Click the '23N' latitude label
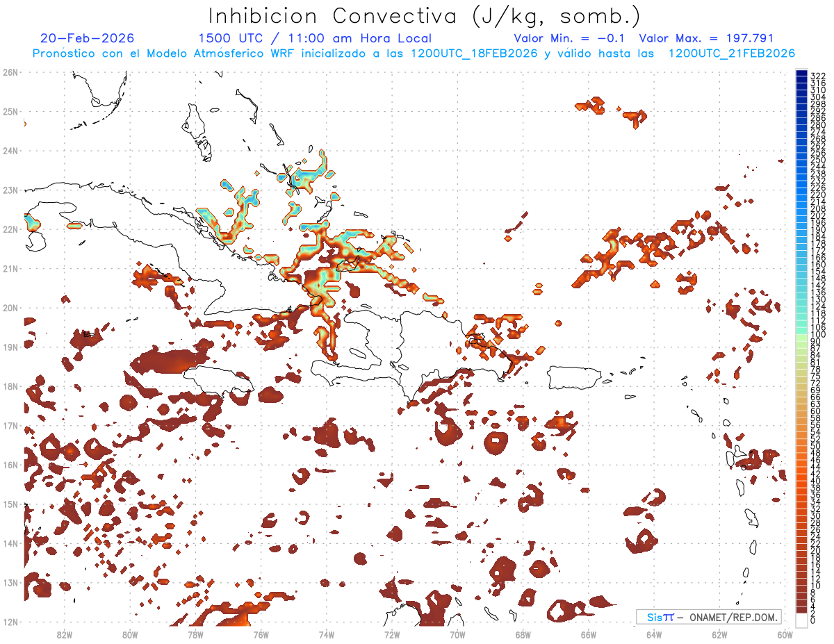 point(10,190)
